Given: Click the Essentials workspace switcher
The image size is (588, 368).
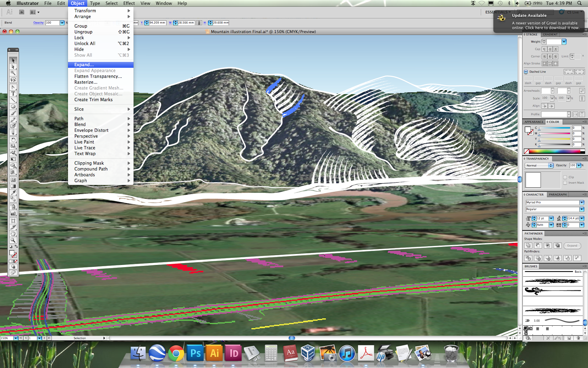Looking at the screenshot, I should [x=498, y=12].
